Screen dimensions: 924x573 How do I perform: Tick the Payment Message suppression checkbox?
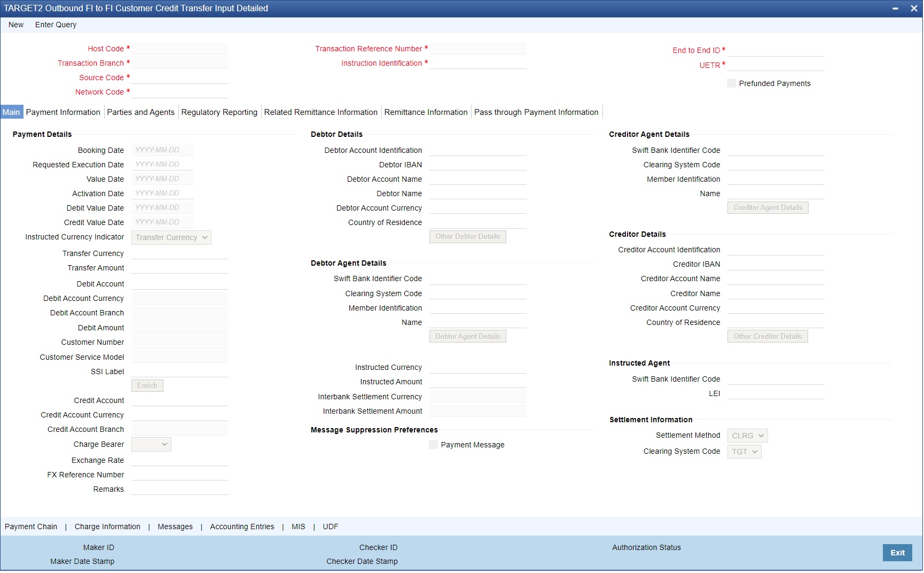point(434,445)
